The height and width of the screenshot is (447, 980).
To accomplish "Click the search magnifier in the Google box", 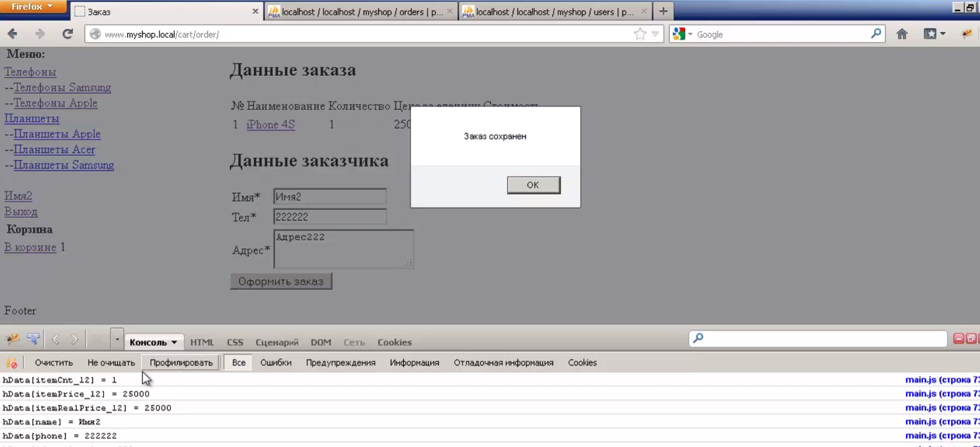I will pyautogui.click(x=876, y=34).
